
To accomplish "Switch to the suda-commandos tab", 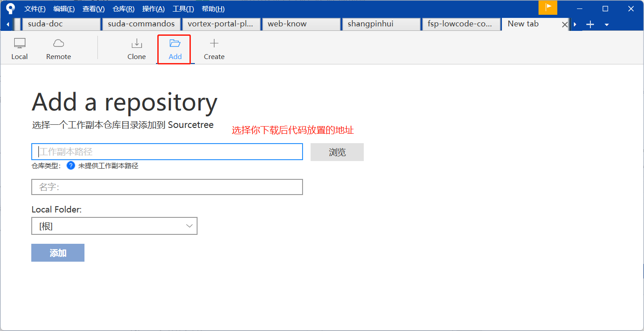I will pos(141,24).
